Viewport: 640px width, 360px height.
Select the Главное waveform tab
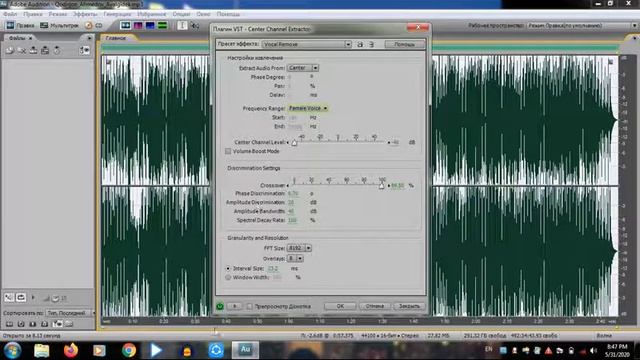click(116, 38)
